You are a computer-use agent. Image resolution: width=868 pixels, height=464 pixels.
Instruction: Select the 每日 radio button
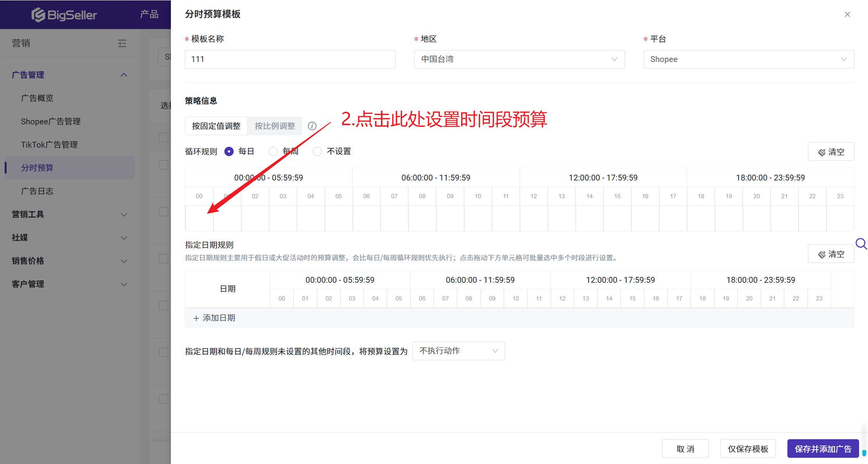(x=229, y=151)
